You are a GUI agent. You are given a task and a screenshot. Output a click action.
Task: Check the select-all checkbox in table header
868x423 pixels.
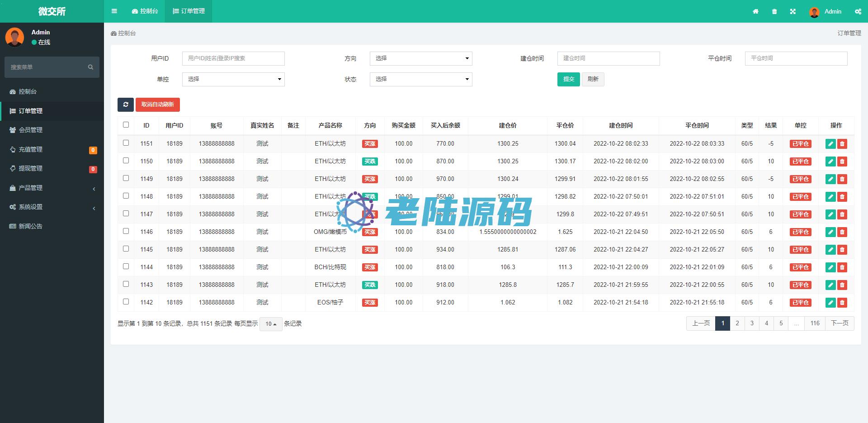pos(126,125)
